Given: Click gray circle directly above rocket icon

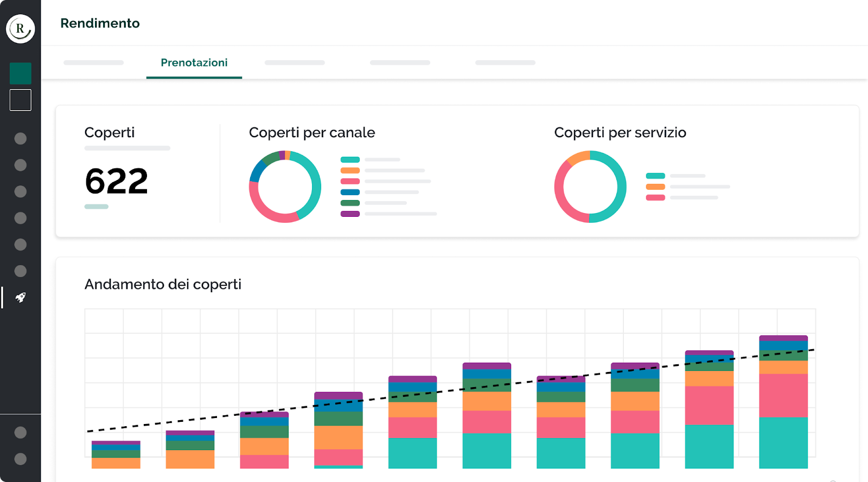Looking at the screenshot, I should pos(21,271).
